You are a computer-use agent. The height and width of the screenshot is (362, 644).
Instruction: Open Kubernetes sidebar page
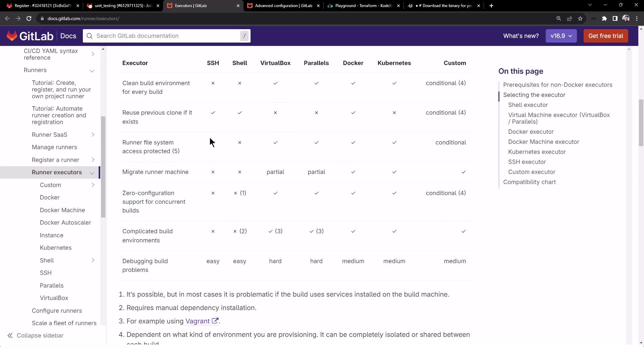point(56,248)
